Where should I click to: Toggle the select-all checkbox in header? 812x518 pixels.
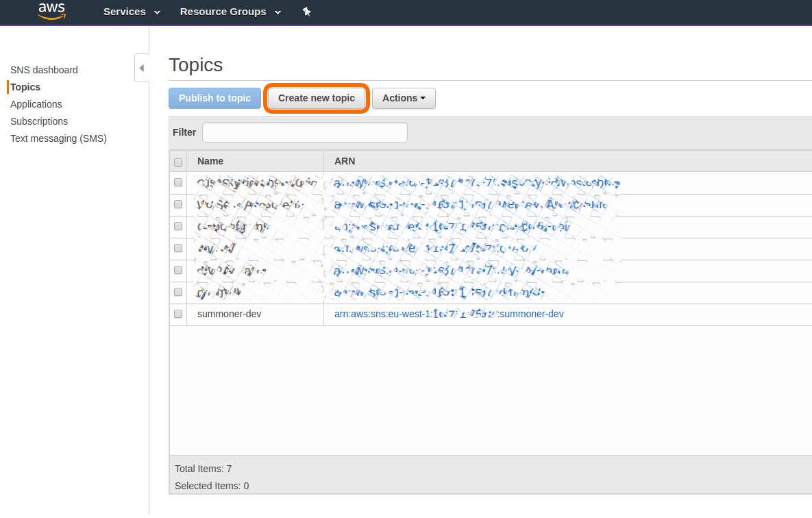[178, 162]
